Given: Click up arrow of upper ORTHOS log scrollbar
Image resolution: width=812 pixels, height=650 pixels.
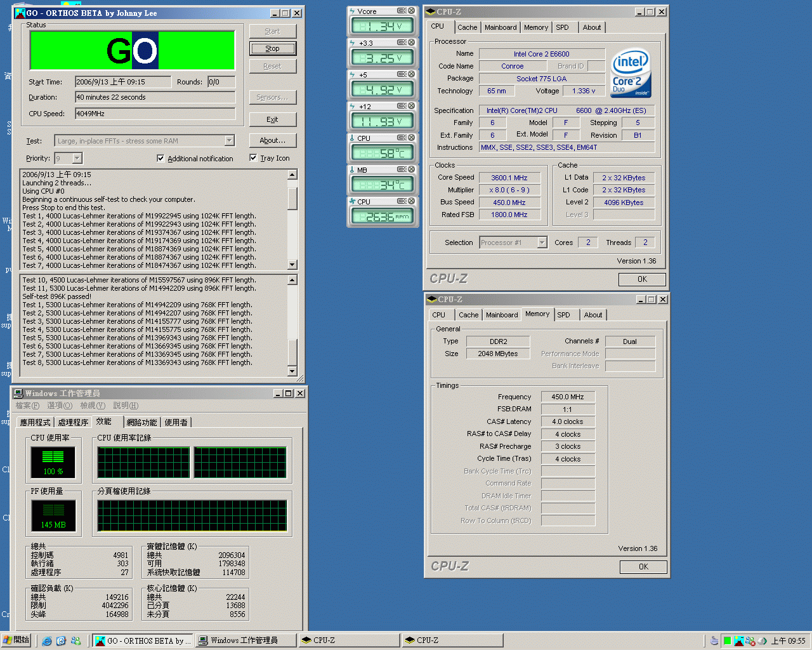Looking at the screenshot, I should point(292,175).
